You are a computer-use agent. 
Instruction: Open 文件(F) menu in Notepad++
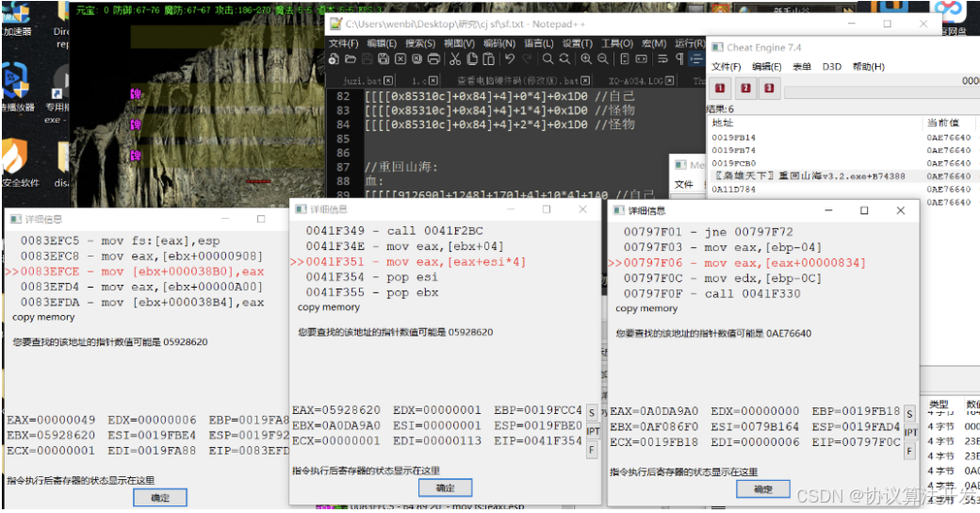click(x=343, y=43)
